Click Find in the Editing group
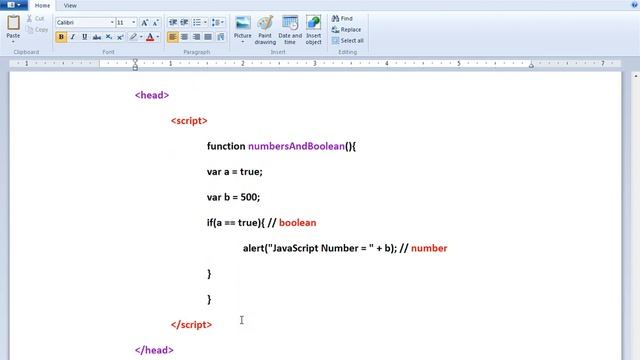Image resolution: width=640 pixels, height=360 pixels. pos(342,18)
